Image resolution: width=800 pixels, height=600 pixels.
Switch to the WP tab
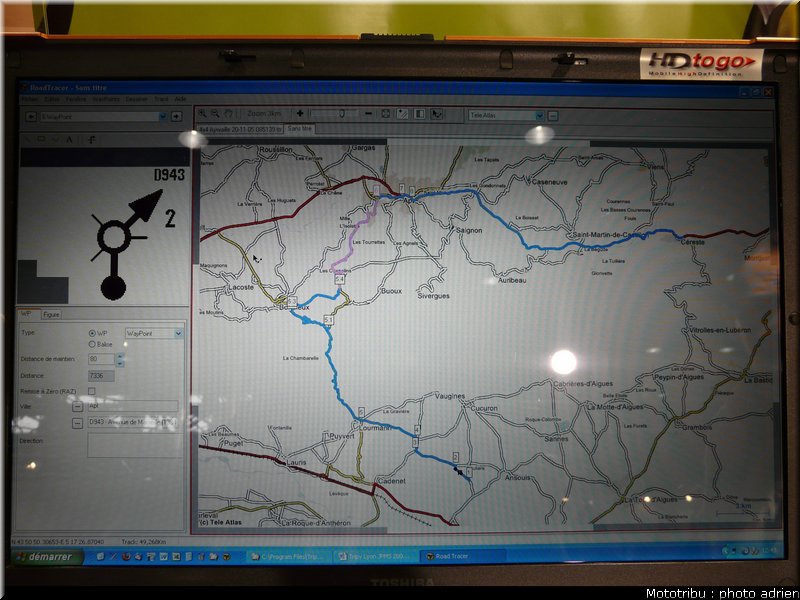(26, 314)
